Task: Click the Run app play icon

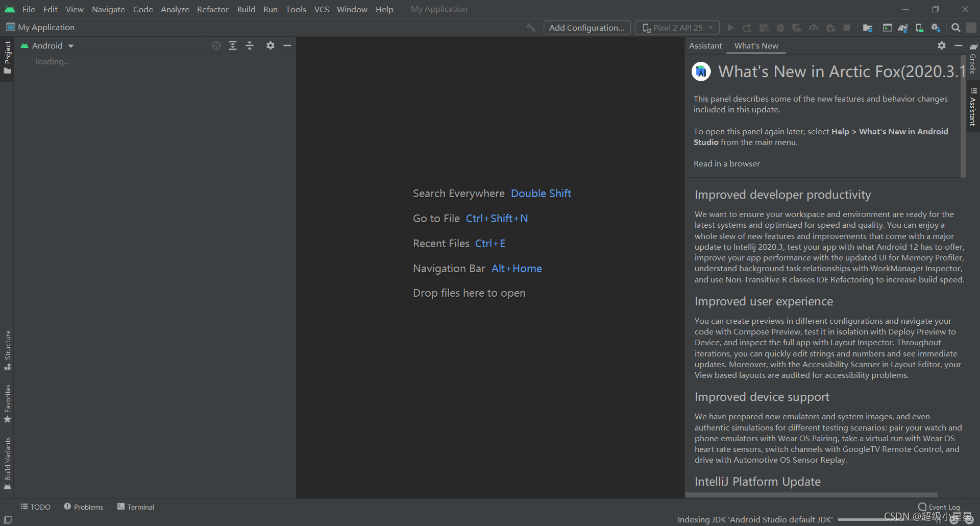Action: pos(731,28)
